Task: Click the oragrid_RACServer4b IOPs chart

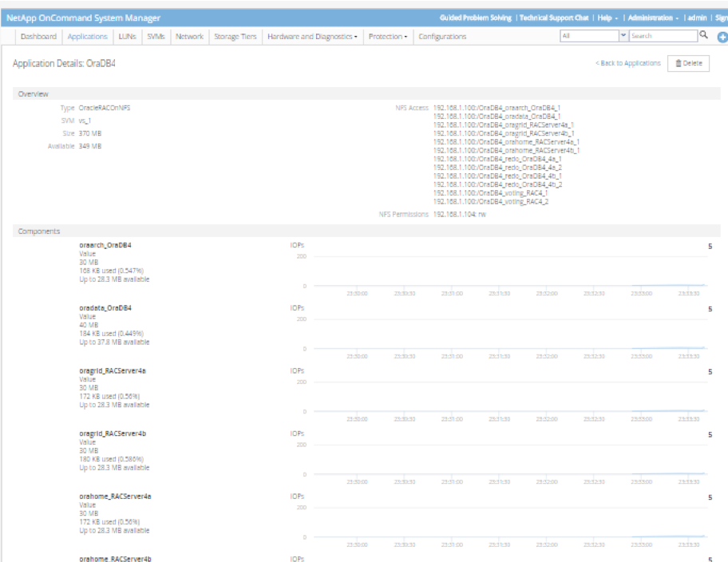Action: (510, 460)
